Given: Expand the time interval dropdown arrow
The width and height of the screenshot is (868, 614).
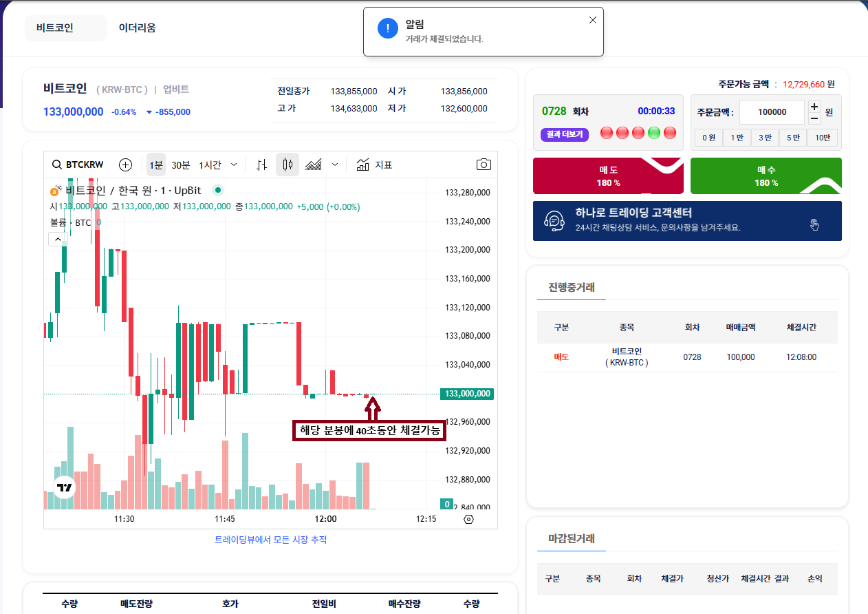Looking at the screenshot, I should 234,165.
